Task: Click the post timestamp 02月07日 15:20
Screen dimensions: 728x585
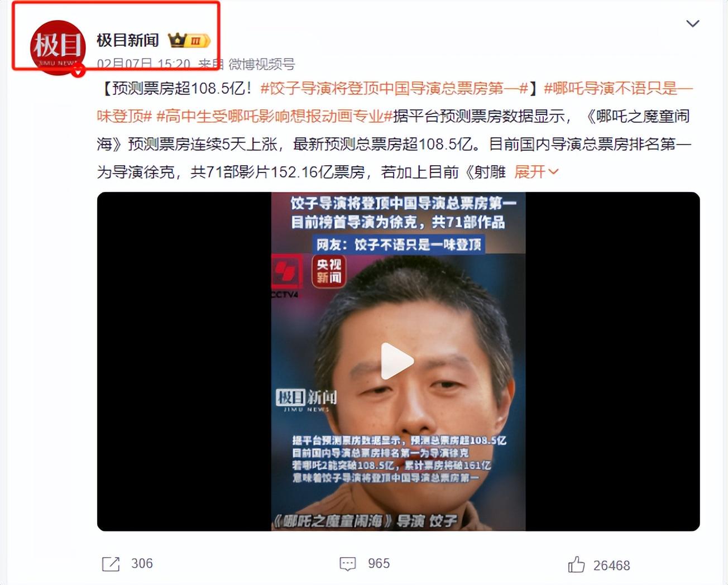Action: pyautogui.click(x=143, y=64)
